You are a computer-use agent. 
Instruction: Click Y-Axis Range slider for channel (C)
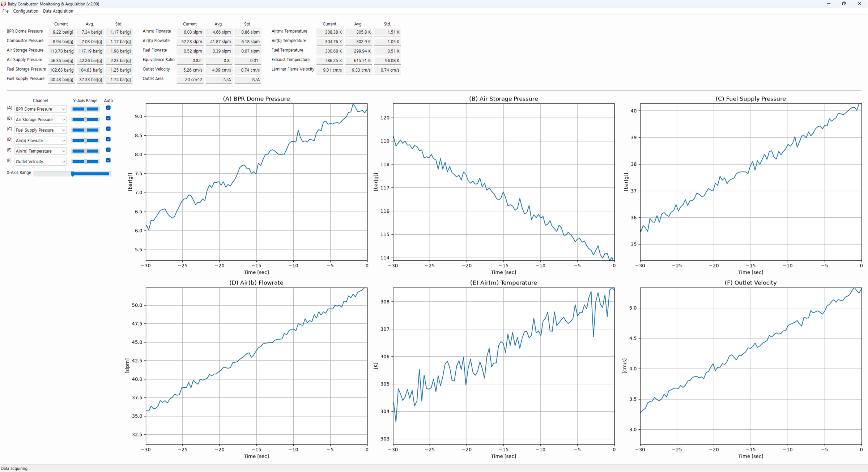pyautogui.click(x=85, y=130)
